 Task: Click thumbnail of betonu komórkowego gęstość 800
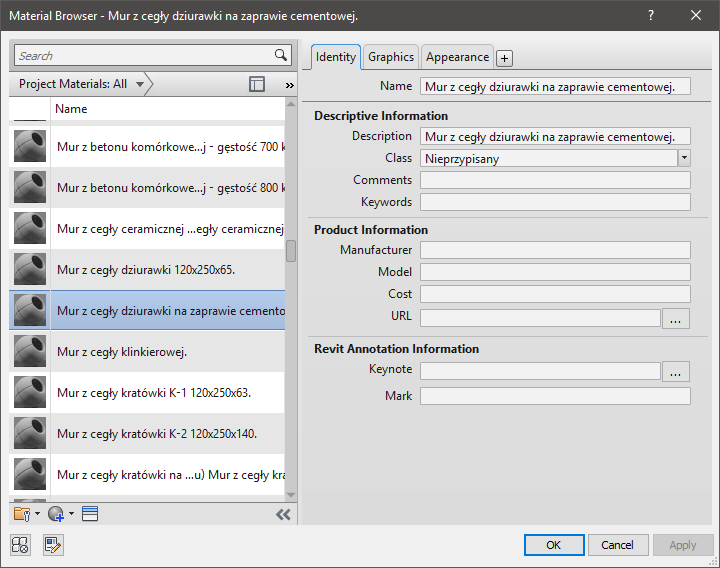(30, 187)
